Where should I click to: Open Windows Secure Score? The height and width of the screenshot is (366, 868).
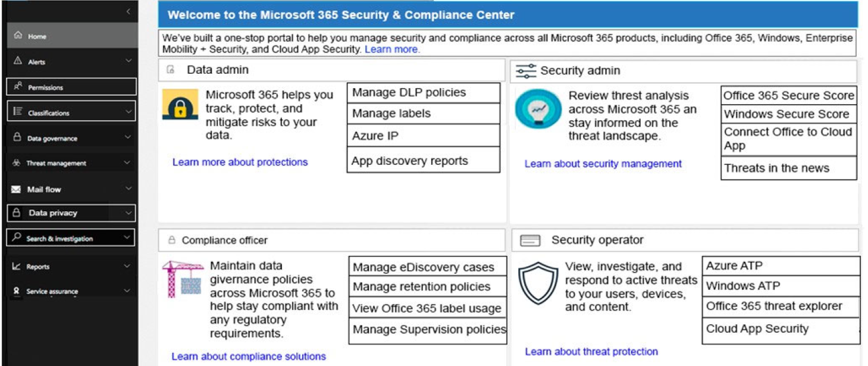[789, 114]
